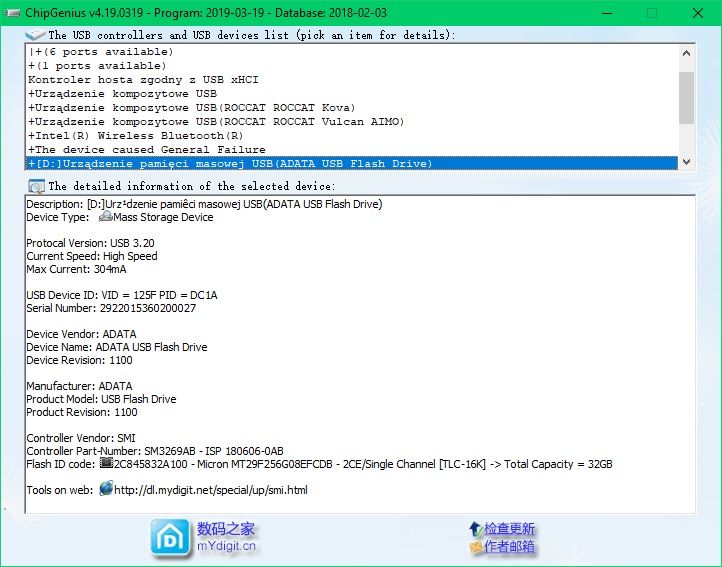Select Intel(R) Wireless Bluetooth(R) row
The width and height of the screenshot is (722, 567).
tap(352, 135)
